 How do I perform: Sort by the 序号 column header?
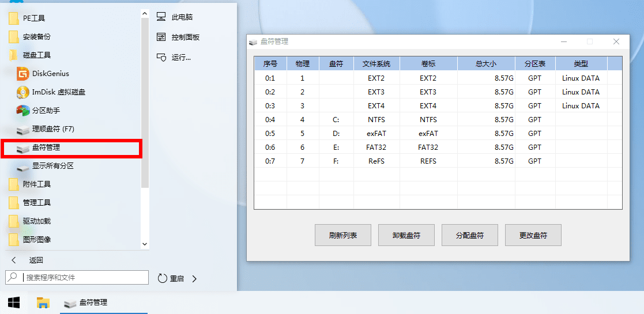pos(270,64)
